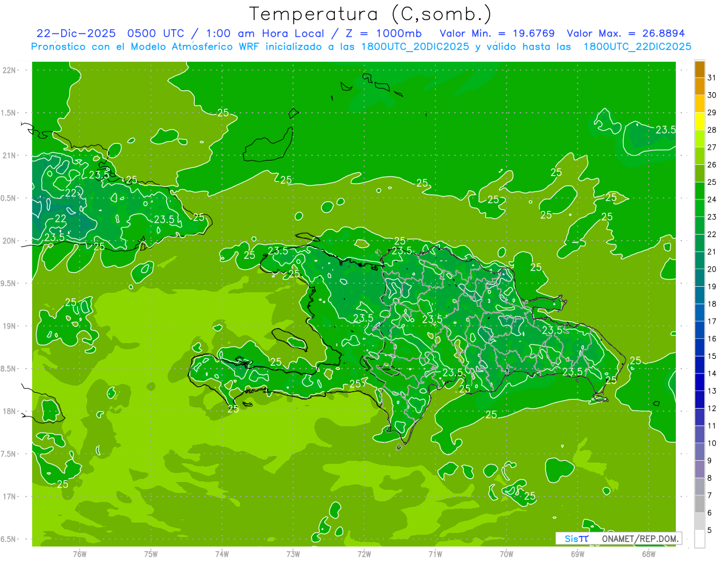This screenshot has width=728, height=562.
Task: Pick the yellow swatch between 28 and 29
Action: (x=699, y=121)
